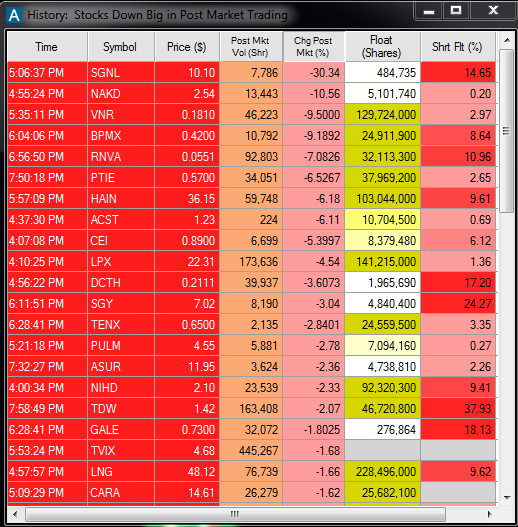Click float value 129,724,000
The image size is (518, 527).
point(383,115)
